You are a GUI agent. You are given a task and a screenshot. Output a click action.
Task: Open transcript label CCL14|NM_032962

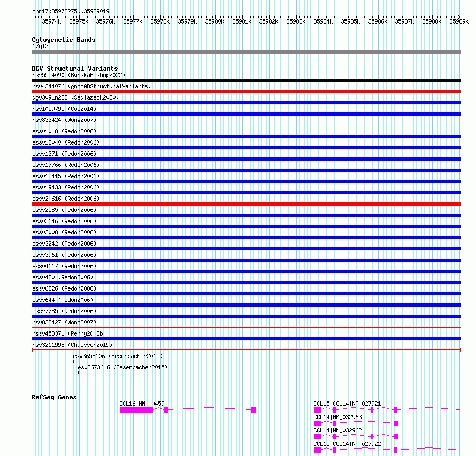pos(337,430)
